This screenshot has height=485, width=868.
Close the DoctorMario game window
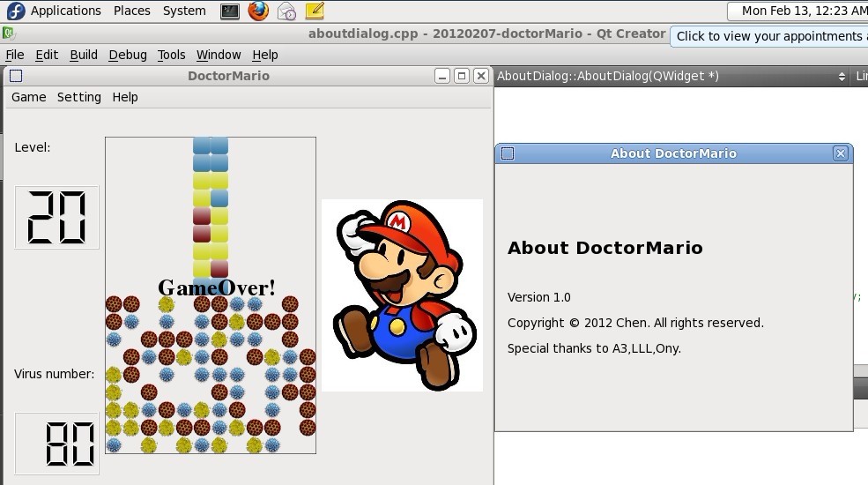(x=481, y=76)
